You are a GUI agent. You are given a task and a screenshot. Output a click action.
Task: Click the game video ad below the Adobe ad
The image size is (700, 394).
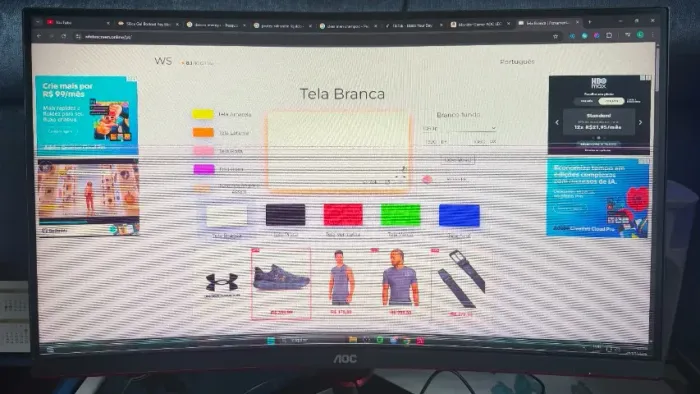(x=89, y=197)
